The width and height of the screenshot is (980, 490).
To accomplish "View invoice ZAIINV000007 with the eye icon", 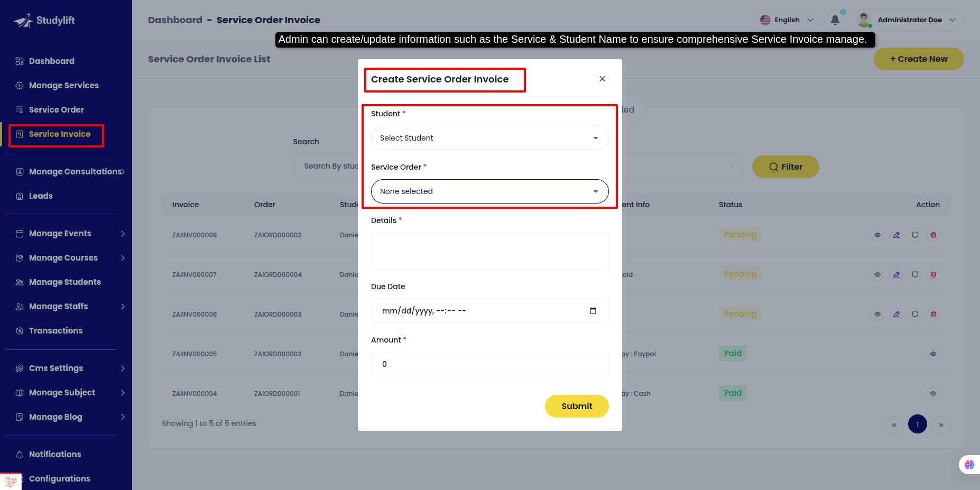I will [x=877, y=274].
